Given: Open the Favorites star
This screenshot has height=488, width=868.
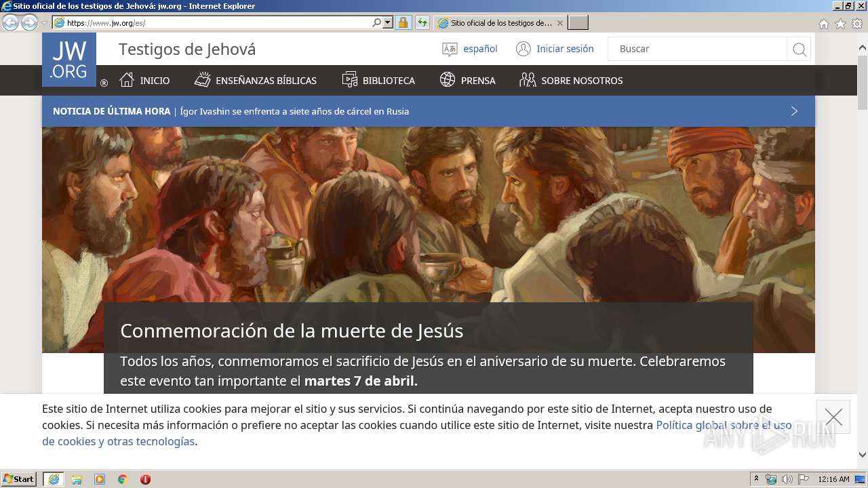Looking at the screenshot, I should pos(840,24).
